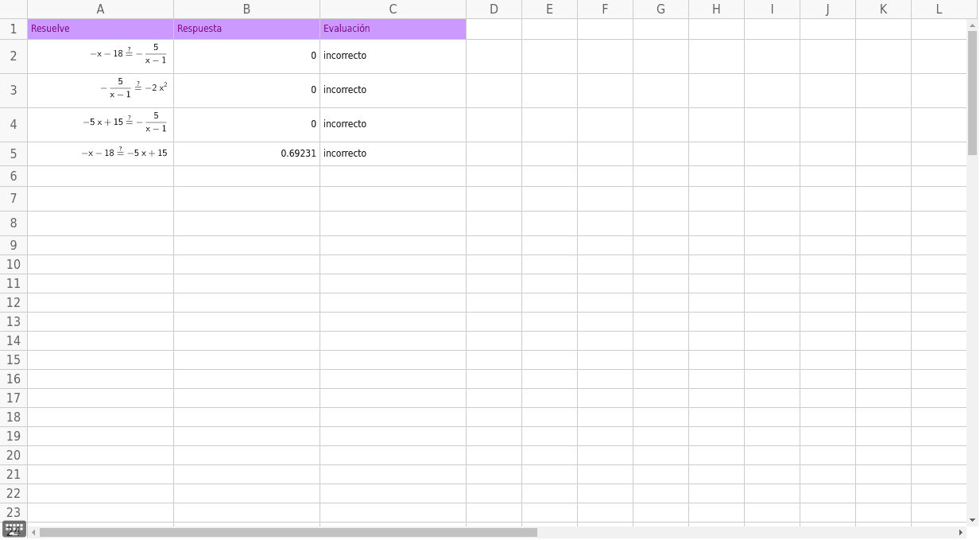Click the answer cell with 0.69231
The image size is (980, 540).
tap(246, 153)
